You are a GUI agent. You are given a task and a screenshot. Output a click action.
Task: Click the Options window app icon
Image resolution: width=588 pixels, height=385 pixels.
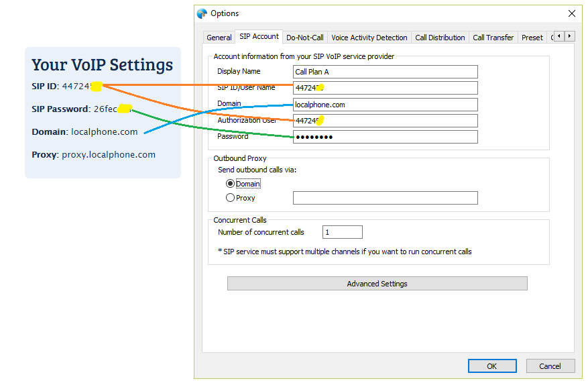click(x=202, y=13)
